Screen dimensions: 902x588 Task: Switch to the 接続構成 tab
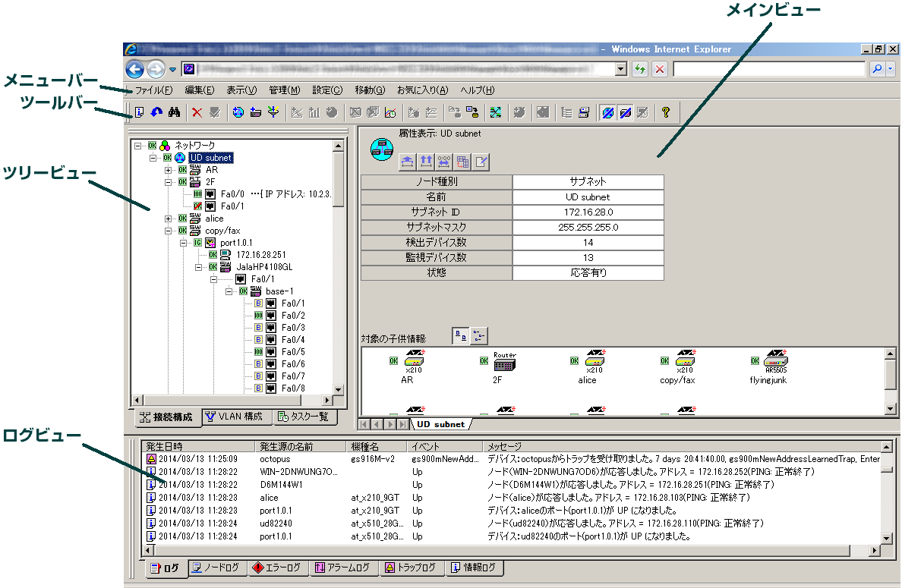pyautogui.click(x=167, y=417)
